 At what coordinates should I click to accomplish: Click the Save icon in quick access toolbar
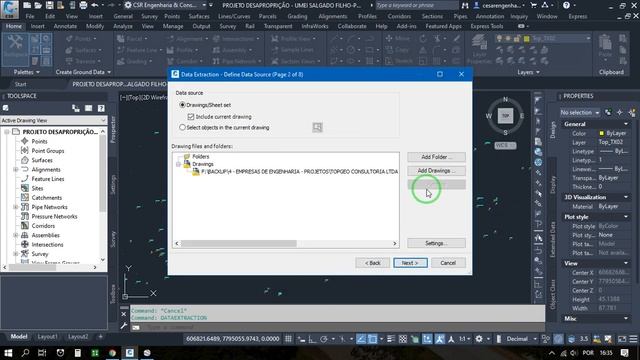(x=49, y=5)
